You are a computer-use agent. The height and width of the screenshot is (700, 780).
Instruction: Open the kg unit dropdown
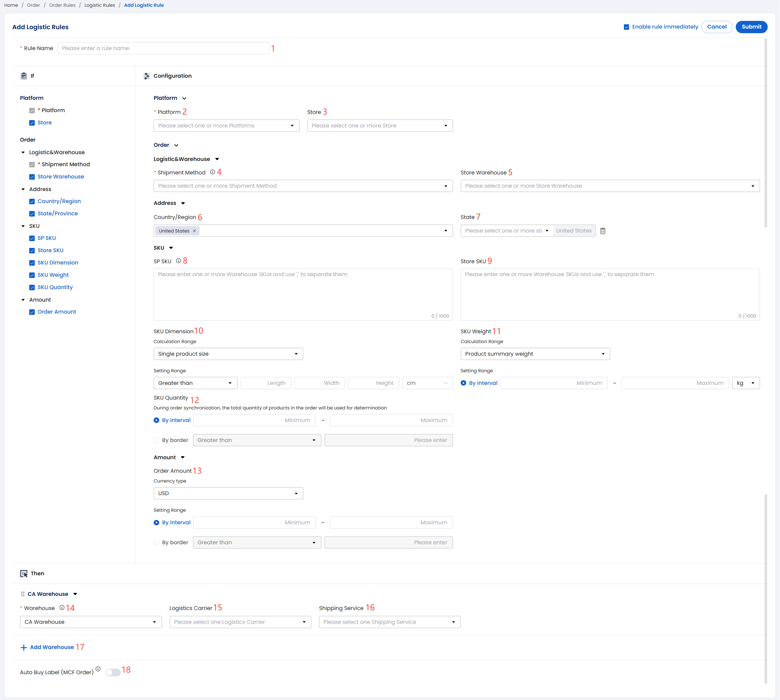pos(746,383)
